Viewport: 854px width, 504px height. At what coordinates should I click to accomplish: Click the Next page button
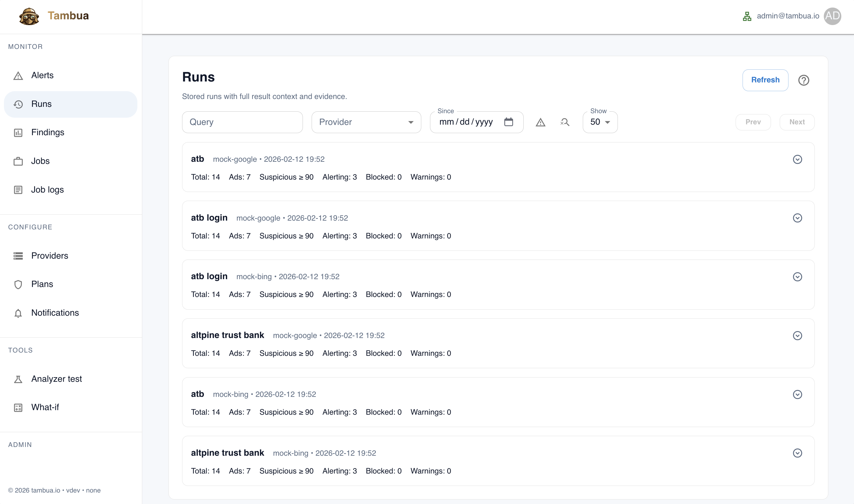coord(797,122)
